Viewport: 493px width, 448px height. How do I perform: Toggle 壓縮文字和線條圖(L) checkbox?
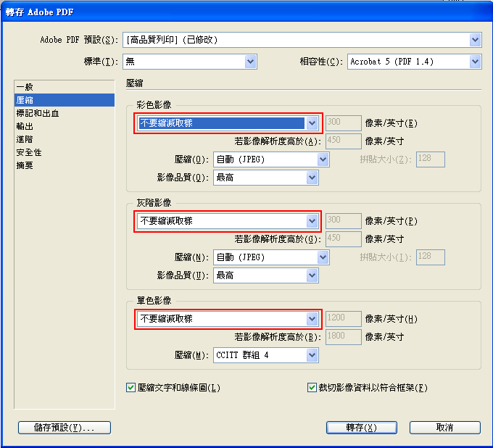pos(130,388)
